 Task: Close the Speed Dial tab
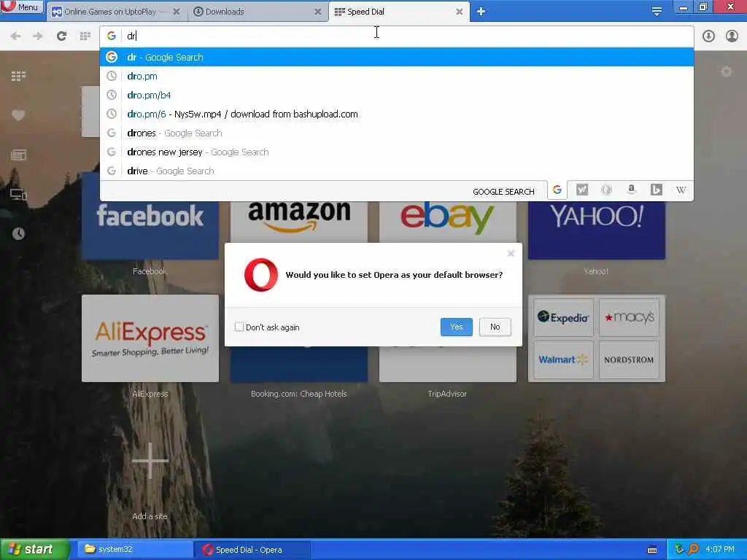[460, 12]
